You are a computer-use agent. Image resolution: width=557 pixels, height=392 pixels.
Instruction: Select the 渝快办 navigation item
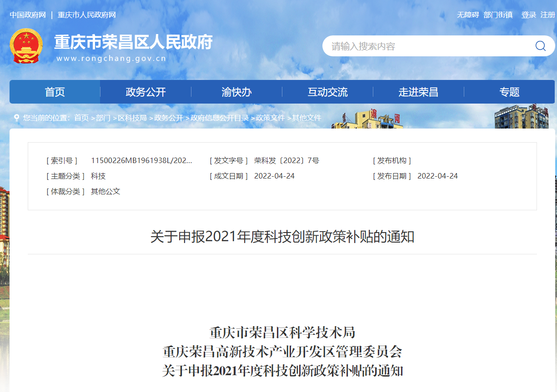[x=236, y=92]
